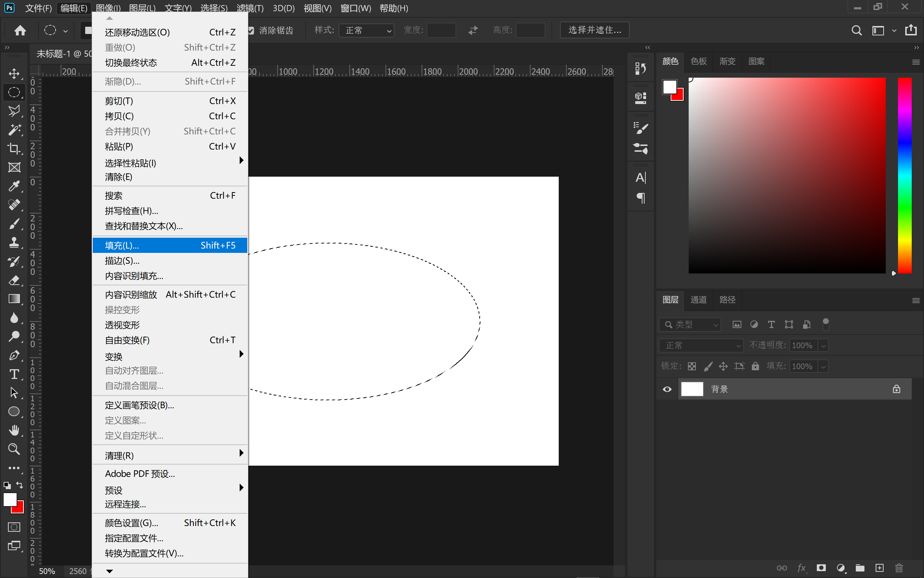
Task: Switch to the 通道 tab
Action: coord(698,300)
